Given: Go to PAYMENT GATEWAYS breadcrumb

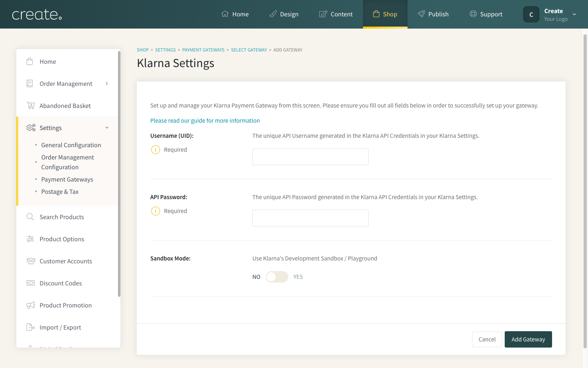Looking at the screenshot, I should pos(203,50).
